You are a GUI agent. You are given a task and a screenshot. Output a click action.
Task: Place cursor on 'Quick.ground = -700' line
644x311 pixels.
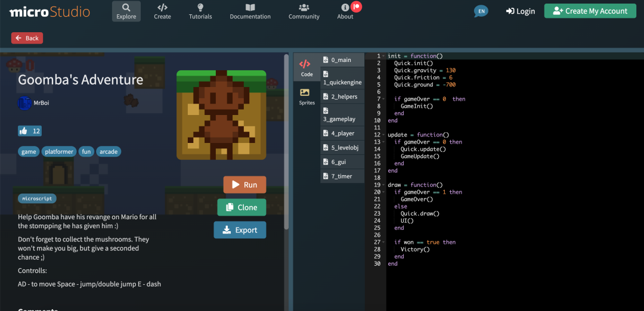(425, 85)
